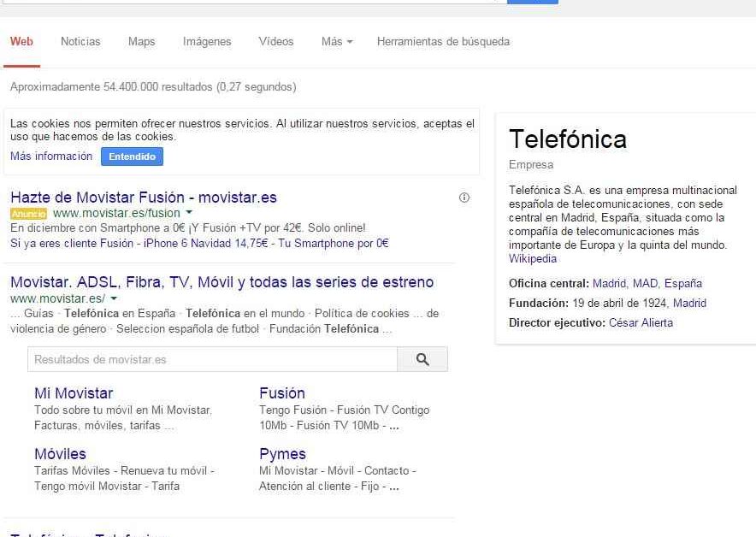Open Herramientas de búsqueda

click(443, 41)
